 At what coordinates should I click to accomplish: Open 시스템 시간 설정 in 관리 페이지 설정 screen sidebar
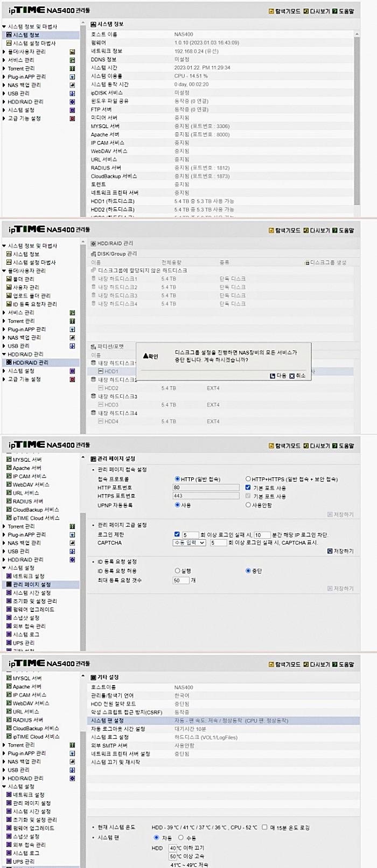32,593
